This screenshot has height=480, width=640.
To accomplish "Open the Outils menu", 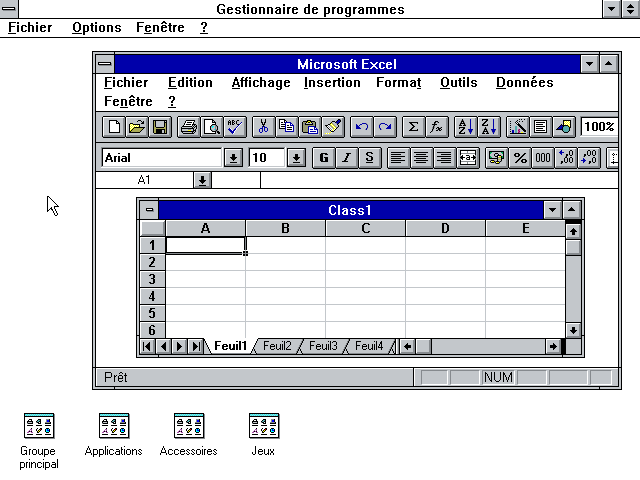I will tap(459, 82).
